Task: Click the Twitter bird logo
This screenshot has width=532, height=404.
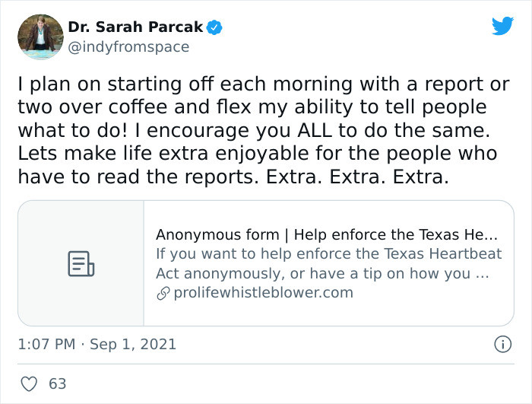Action: 502,26
